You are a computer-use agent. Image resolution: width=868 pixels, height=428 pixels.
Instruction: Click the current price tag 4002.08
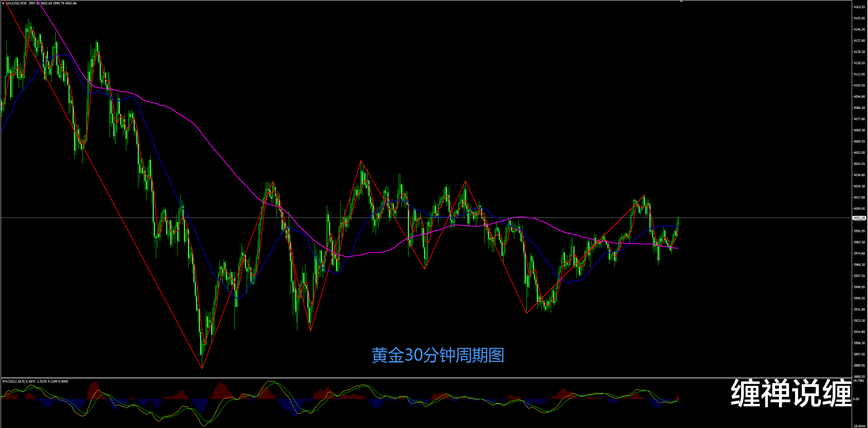[x=859, y=218]
